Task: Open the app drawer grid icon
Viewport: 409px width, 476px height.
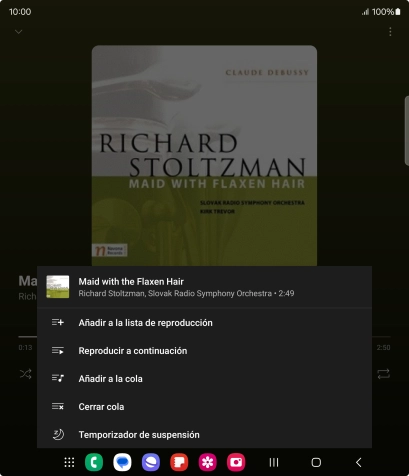Action: point(69,462)
